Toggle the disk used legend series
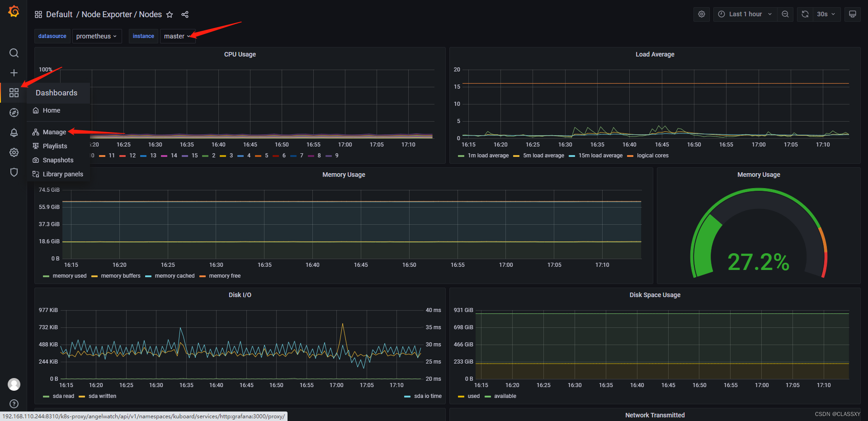This screenshot has width=868, height=421. 473,396
